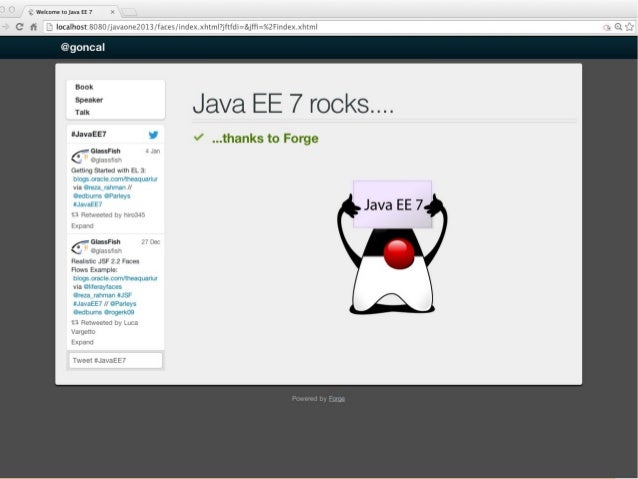Click the 27 Dec tweet date

151,242
